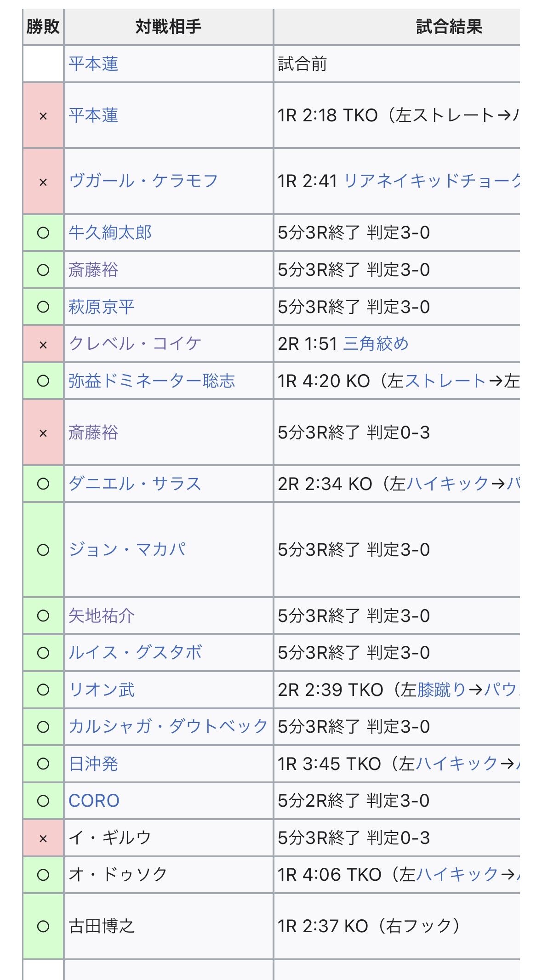Click the 膝蹴り link in リオン武 row
542x980 pixels.
(442, 690)
